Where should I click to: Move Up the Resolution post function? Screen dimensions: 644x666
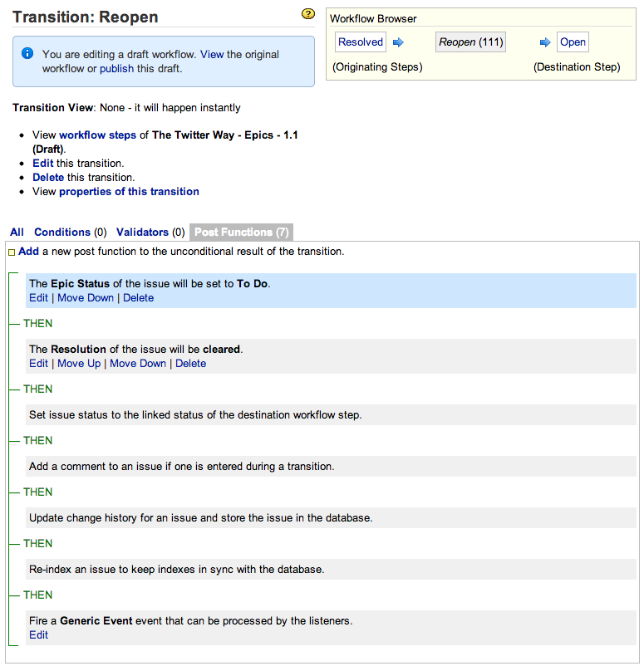[79, 363]
